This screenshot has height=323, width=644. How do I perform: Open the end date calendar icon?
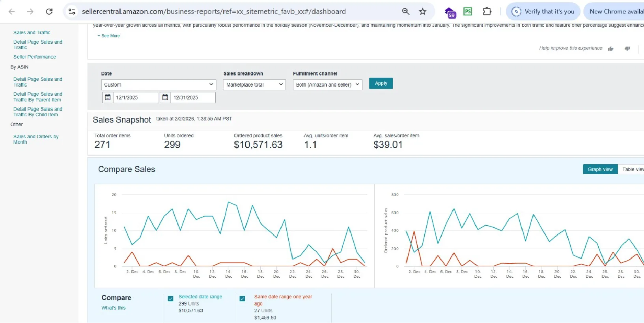coord(165,97)
